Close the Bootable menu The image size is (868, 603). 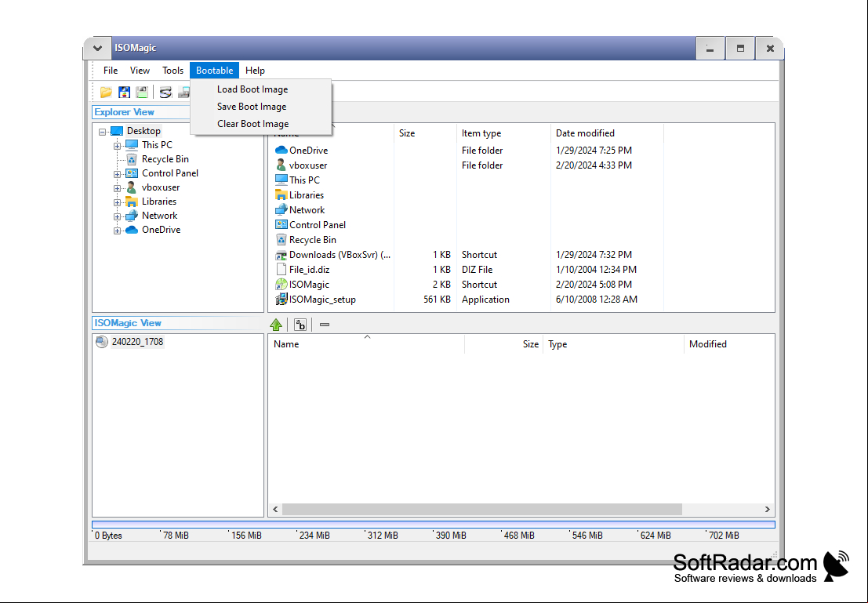[x=214, y=71]
